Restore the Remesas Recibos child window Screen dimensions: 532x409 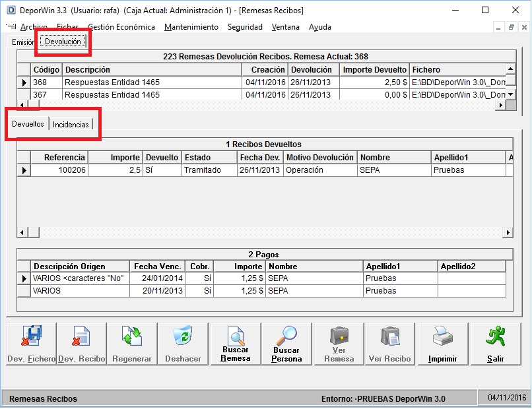click(512, 28)
